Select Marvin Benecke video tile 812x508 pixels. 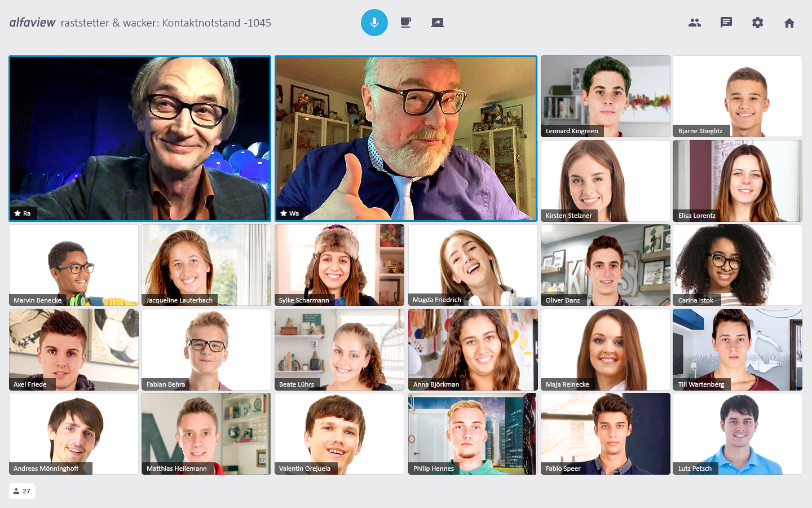[74, 265]
